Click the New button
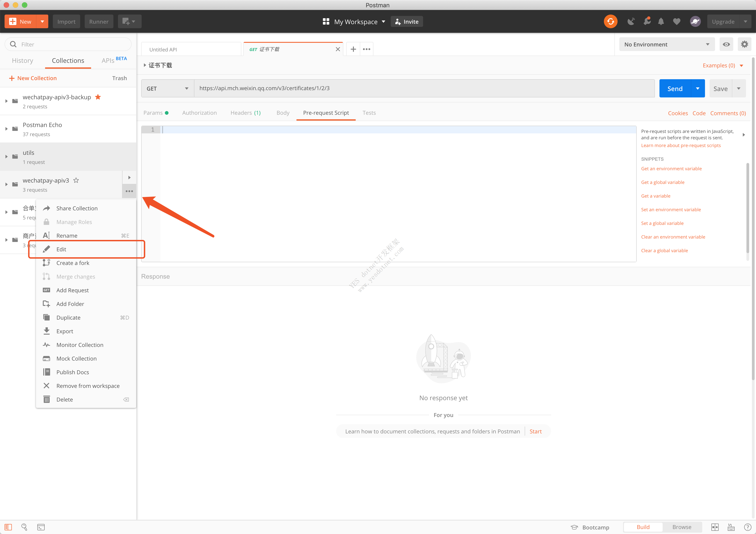 pyautogui.click(x=20, y=21)
